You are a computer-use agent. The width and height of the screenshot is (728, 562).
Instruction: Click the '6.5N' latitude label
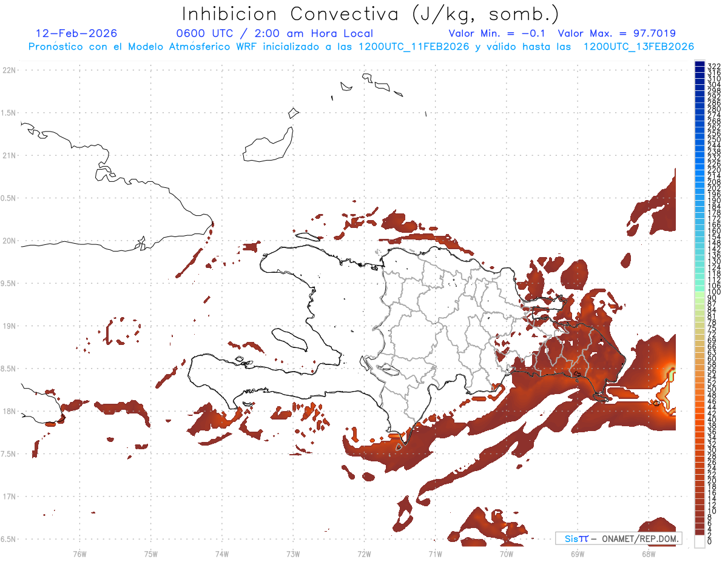tap(9, 539)
